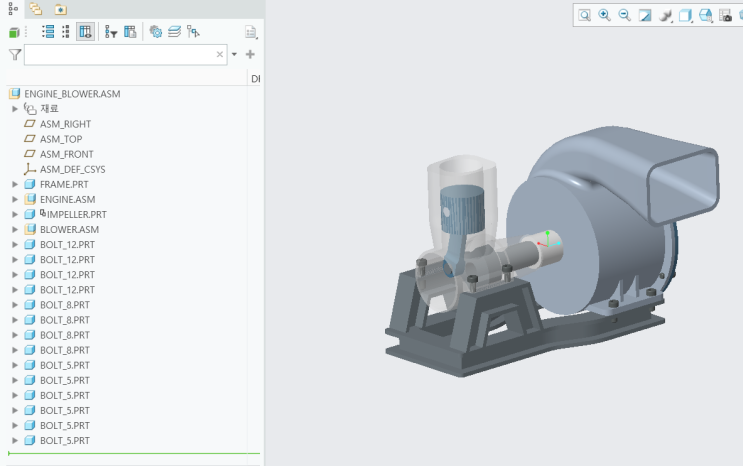This screenshot has width=743, height=466.
Task: Clear the model tree search field
Action: (220, 55)
